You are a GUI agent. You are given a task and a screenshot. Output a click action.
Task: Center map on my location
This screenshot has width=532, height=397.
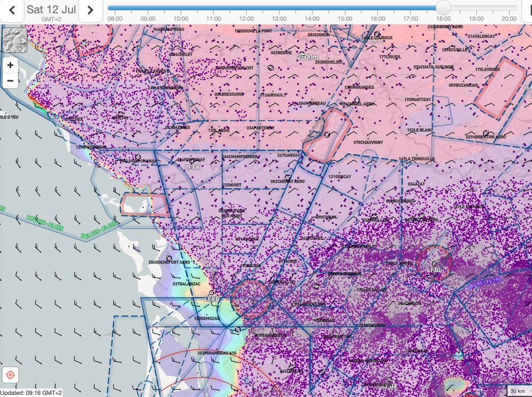coord(11,375)
